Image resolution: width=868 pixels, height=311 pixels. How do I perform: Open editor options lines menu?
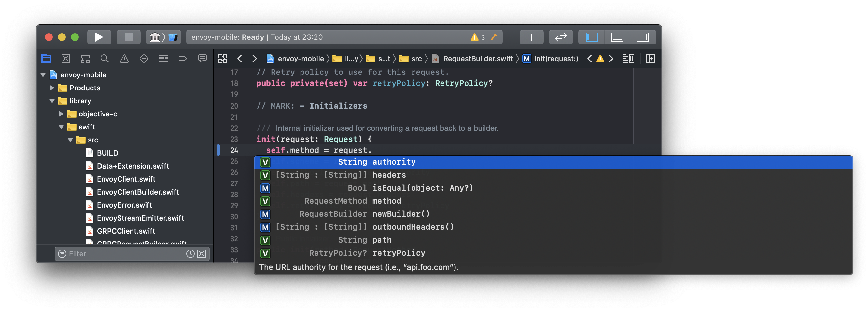[x=628, y=59]
